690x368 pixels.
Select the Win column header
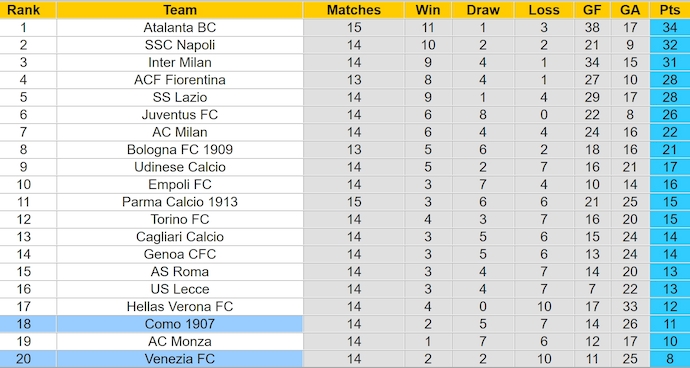428,10
